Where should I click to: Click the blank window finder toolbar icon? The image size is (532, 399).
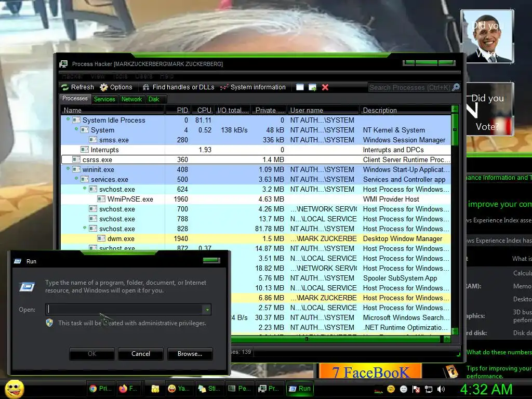point(300,87)
